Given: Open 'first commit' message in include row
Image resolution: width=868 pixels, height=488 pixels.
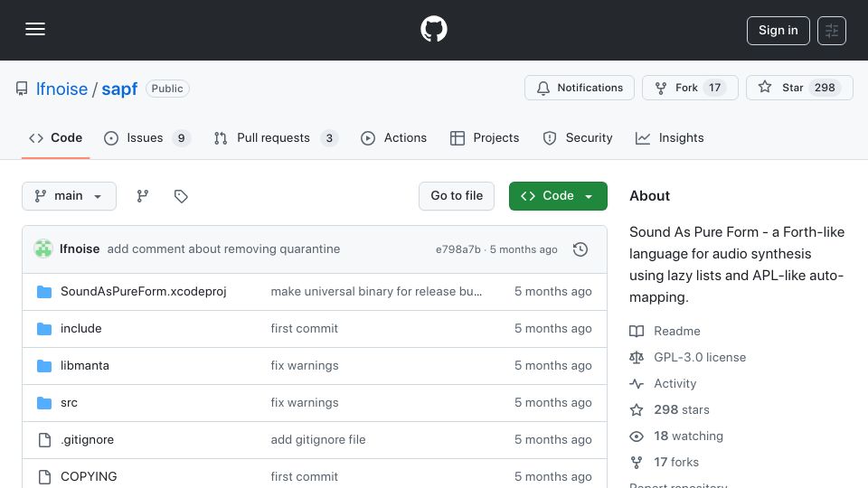Looking at the screenshot, I should (304, 329).
